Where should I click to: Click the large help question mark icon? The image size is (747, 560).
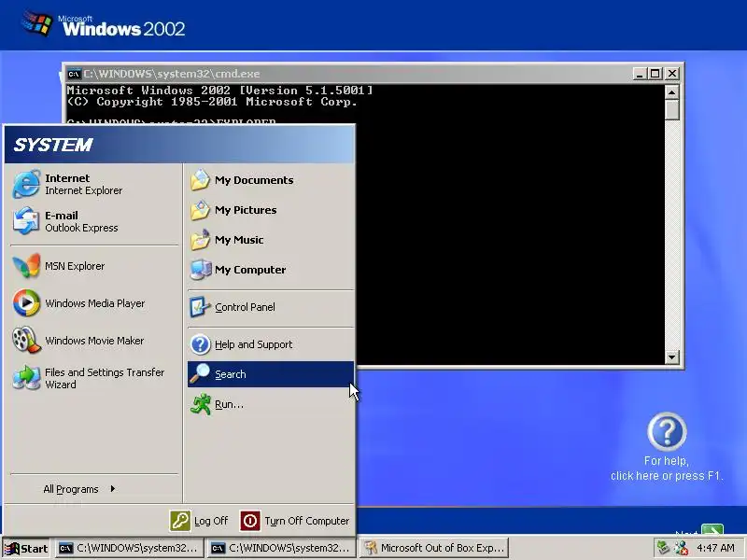[667, 432]
